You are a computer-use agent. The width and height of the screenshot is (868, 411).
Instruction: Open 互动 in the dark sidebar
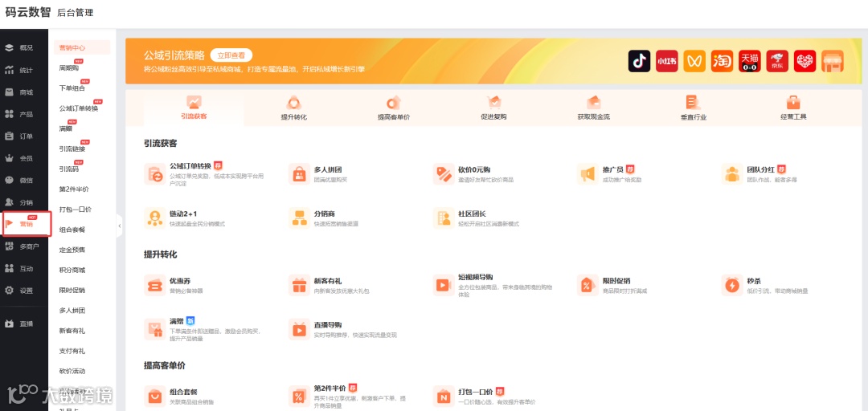click(x=18, y=268)
